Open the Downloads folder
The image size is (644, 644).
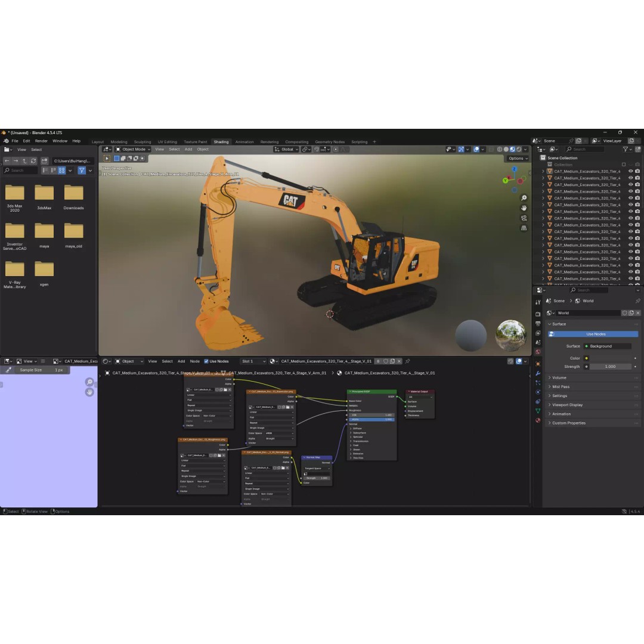[73, 197]
